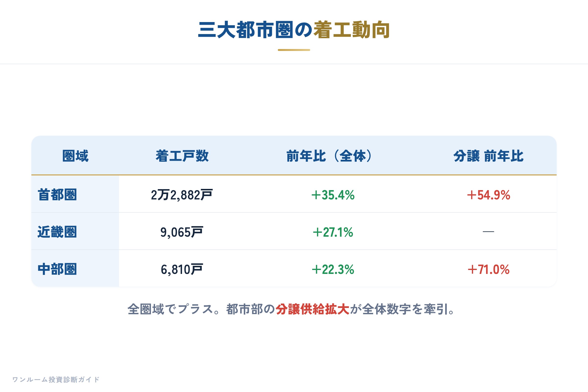588x392 pixels.
Task: Select the 近畿圏 row label
Action: [57, 232]
